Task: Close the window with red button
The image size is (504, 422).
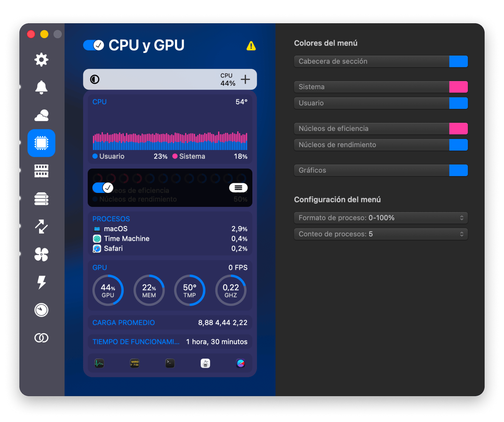Action: pyautogui.click(x=31, y=34)
